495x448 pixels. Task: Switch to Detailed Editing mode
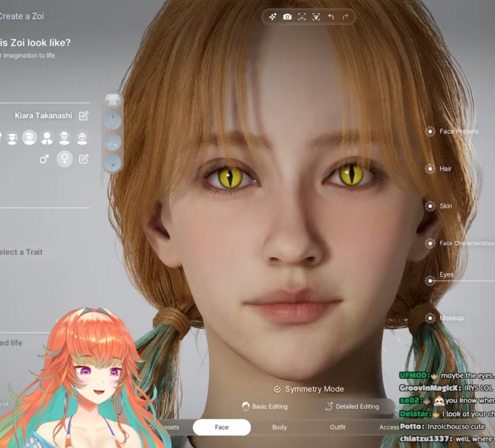352,407
